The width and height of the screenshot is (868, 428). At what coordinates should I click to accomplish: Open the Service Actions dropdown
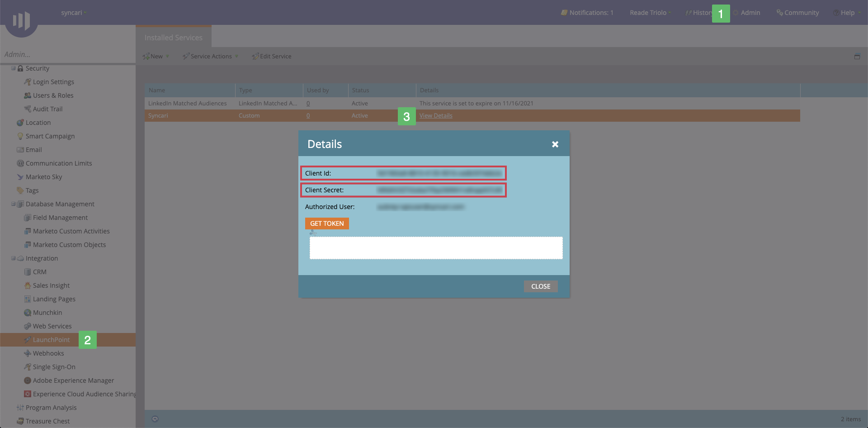(210, 56)
